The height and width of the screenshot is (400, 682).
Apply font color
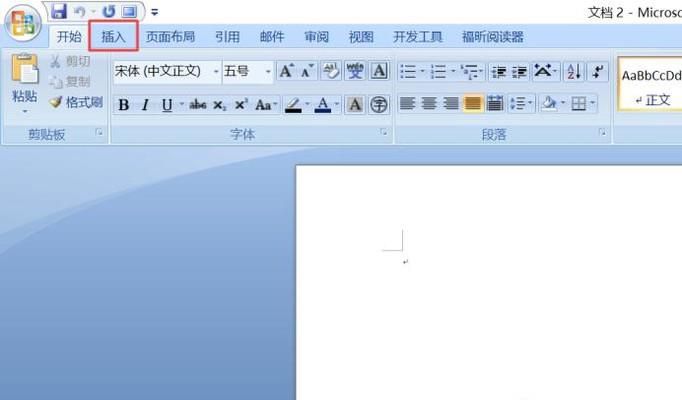(322, 105)
